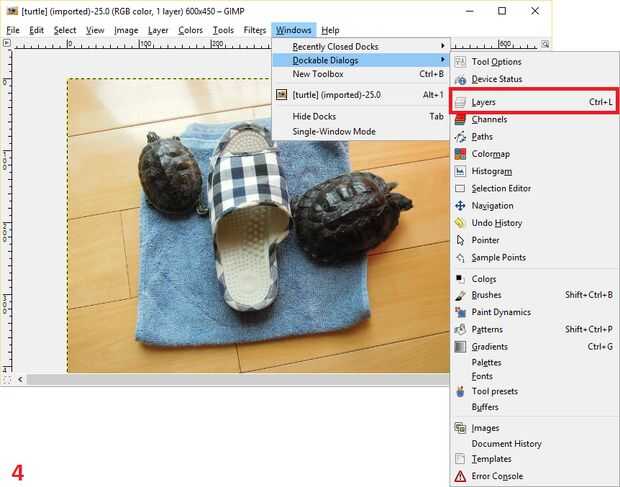Screen dimensions: 620x487
Task: Open the Tools menu
Action: click(x=223, y=30)
